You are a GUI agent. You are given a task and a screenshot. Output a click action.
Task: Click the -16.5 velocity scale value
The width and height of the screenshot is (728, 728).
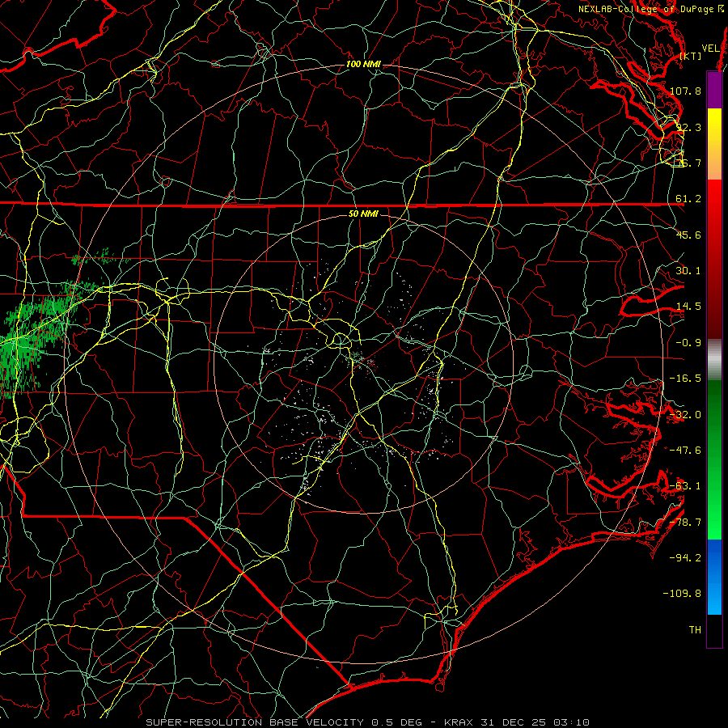685,379
